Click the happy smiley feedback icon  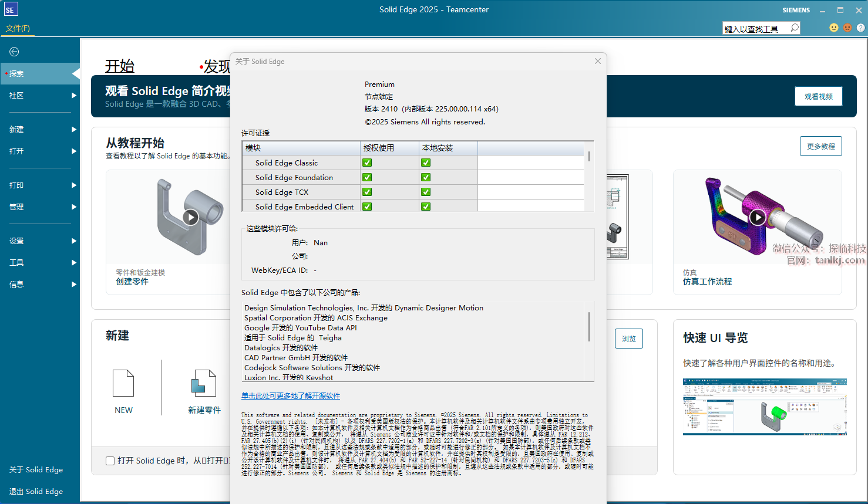pyautogui.click(x=833, y=28)
